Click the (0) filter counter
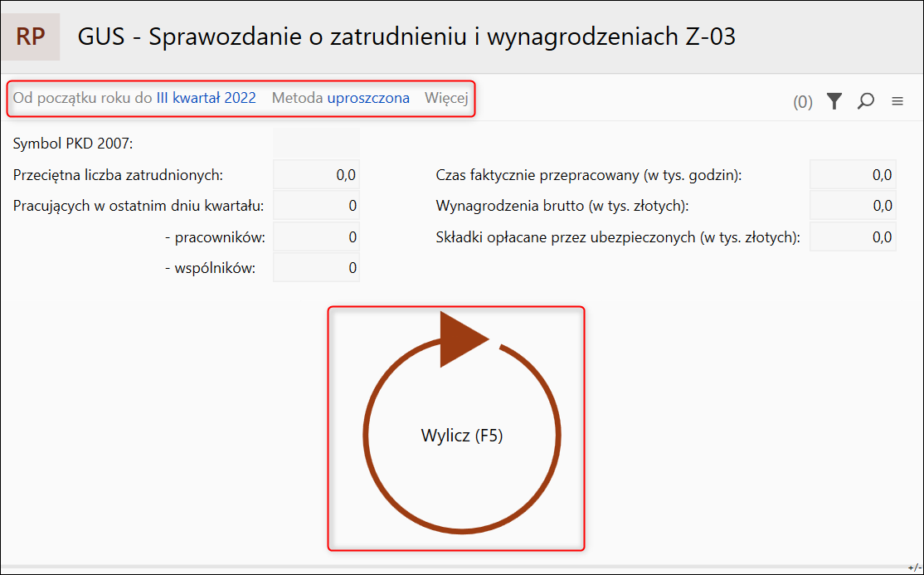924x575 pixels. point(803,102)
